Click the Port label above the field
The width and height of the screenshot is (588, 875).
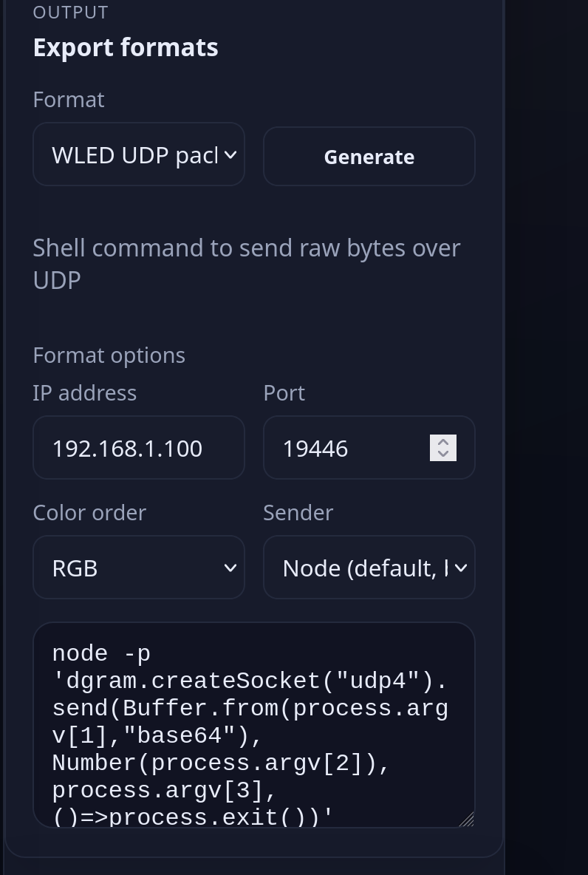pyautogui.click(x=284, y=392)
